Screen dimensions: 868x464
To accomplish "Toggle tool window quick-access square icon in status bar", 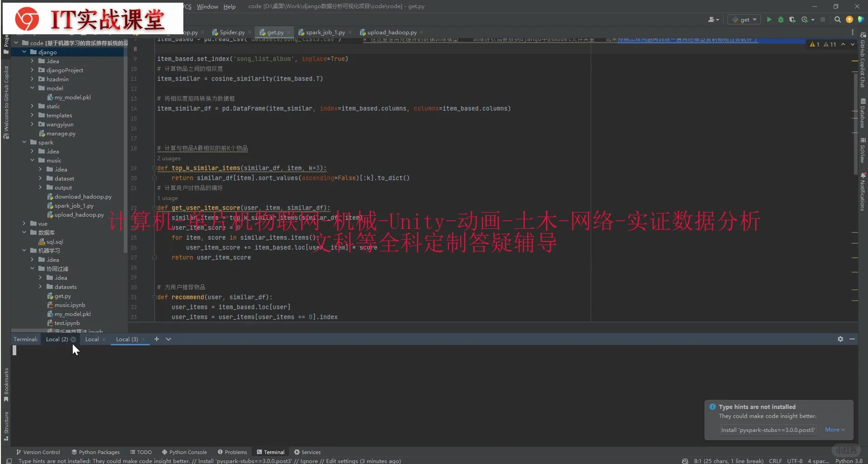I will 9,461.
